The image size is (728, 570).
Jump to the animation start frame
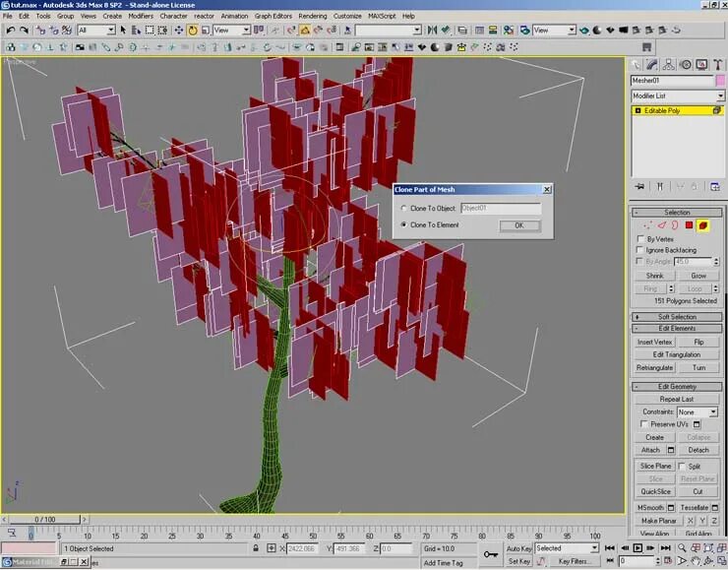coord(610,548)
